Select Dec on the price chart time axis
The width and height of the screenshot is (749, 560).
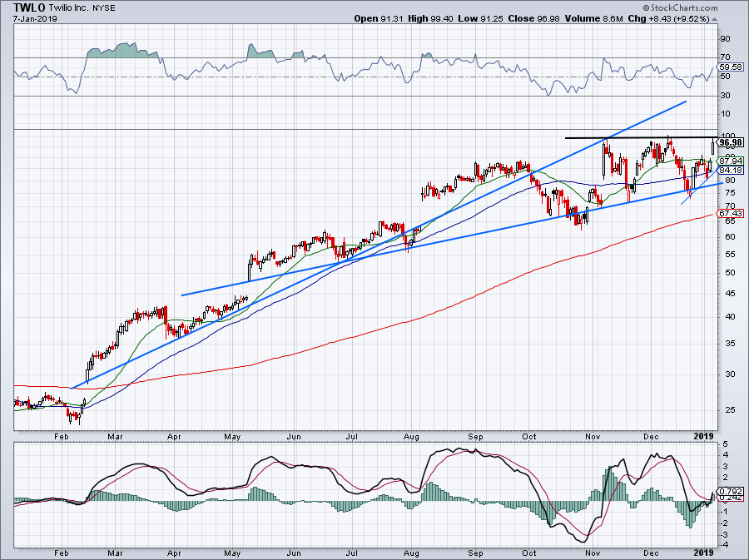pyautogui.click(x=652, y=436)
